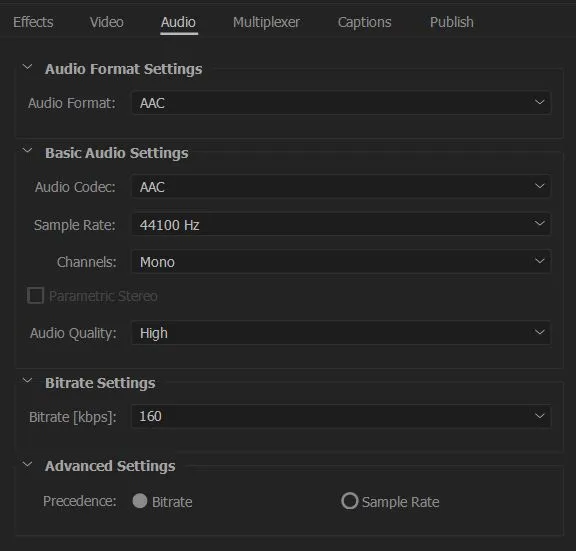The image size is (576, 551).
Task: Open the Bitrate kbps dropdown
Action: point(341,416)
